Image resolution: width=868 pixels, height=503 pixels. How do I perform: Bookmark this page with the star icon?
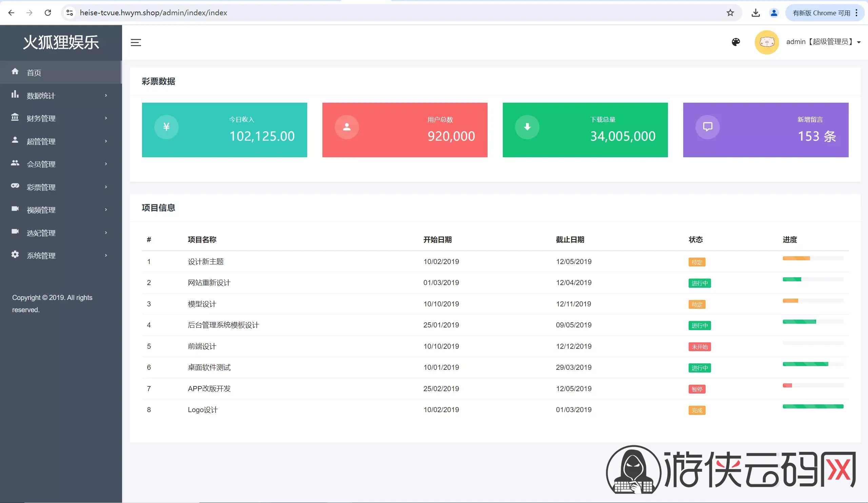tap(730, 13)
